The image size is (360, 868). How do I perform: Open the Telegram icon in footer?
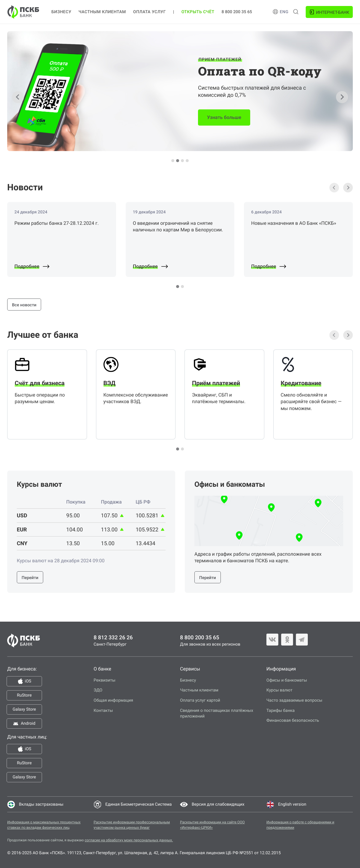pos(301,639)
